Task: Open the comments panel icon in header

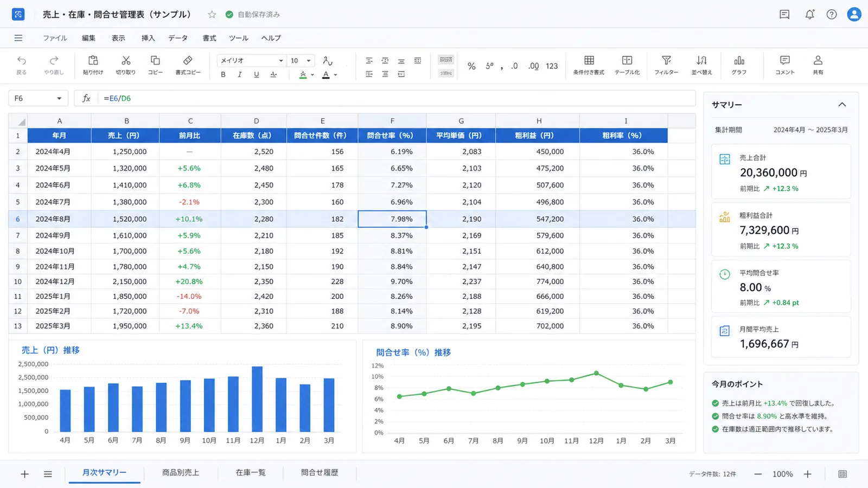Action: point(784,15)
